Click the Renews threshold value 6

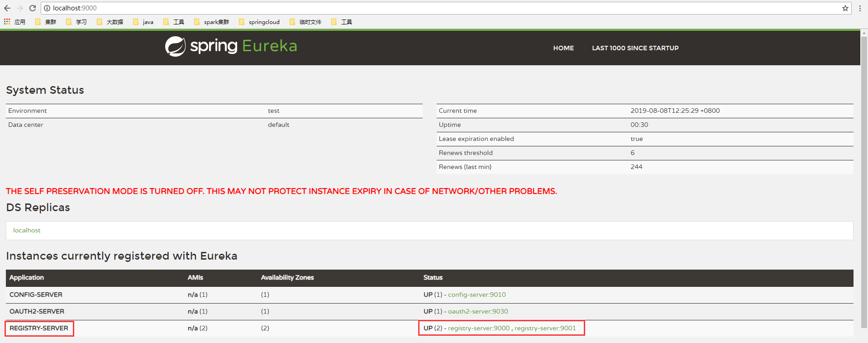pos(633,153)
